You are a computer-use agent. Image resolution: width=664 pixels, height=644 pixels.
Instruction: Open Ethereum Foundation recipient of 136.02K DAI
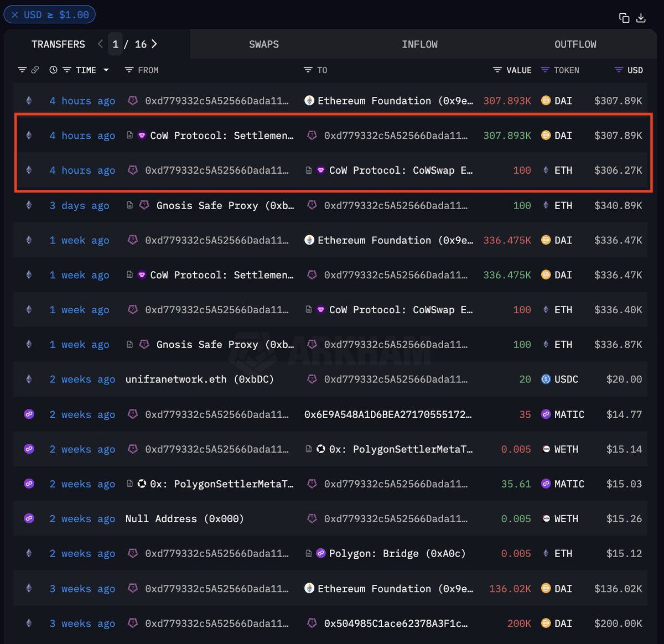pos(395,589)
